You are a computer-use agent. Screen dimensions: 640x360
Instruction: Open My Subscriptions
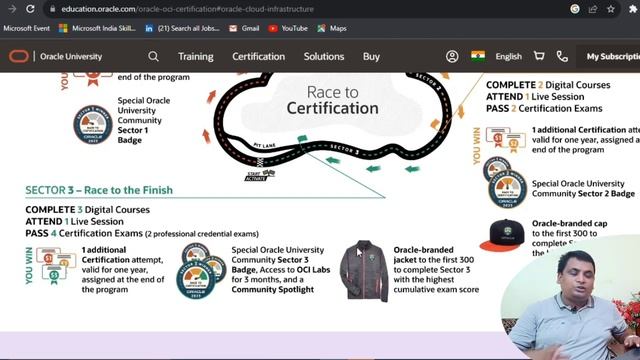coord(613,56)
